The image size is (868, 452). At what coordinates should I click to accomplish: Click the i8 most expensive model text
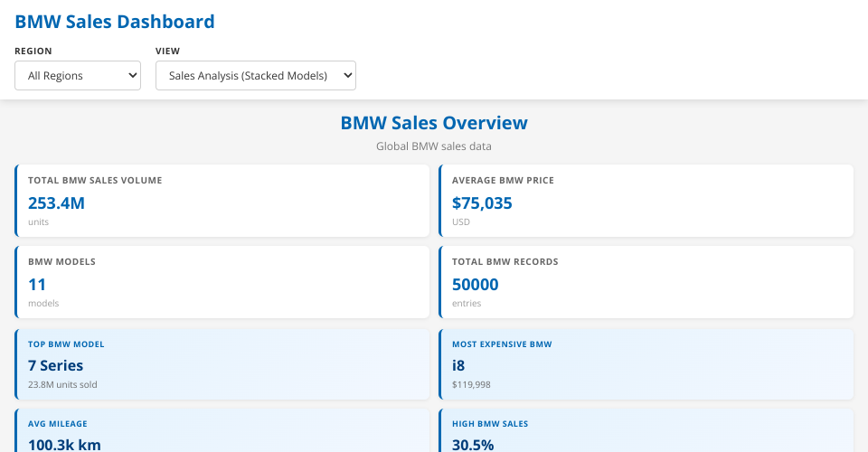(x=458, y=366)
